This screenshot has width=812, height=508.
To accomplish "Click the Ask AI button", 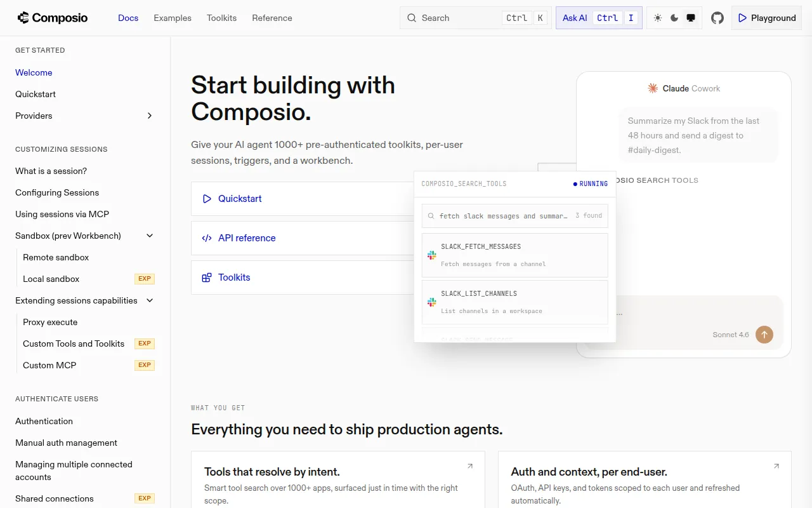I will coord(599,18).
